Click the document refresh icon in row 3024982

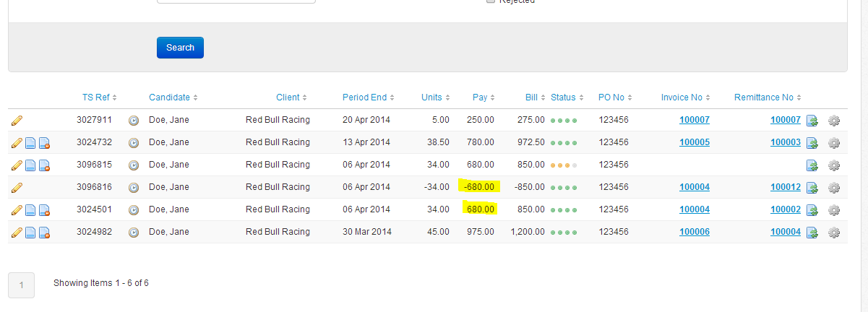click(x=812, y=233)
